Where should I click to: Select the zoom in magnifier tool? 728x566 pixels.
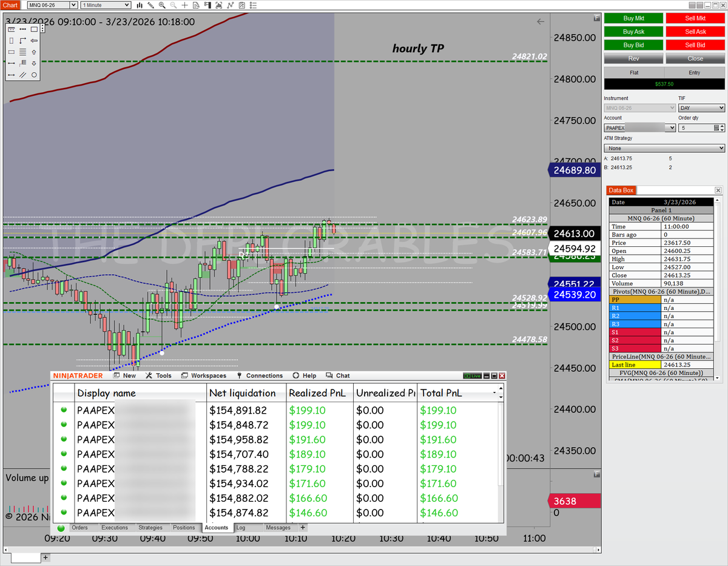pos(162,5)
